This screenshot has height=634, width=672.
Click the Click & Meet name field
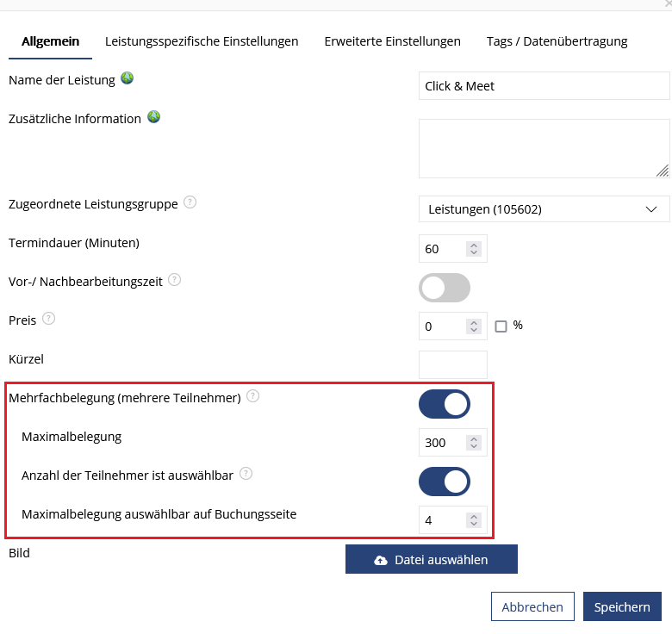544,86
